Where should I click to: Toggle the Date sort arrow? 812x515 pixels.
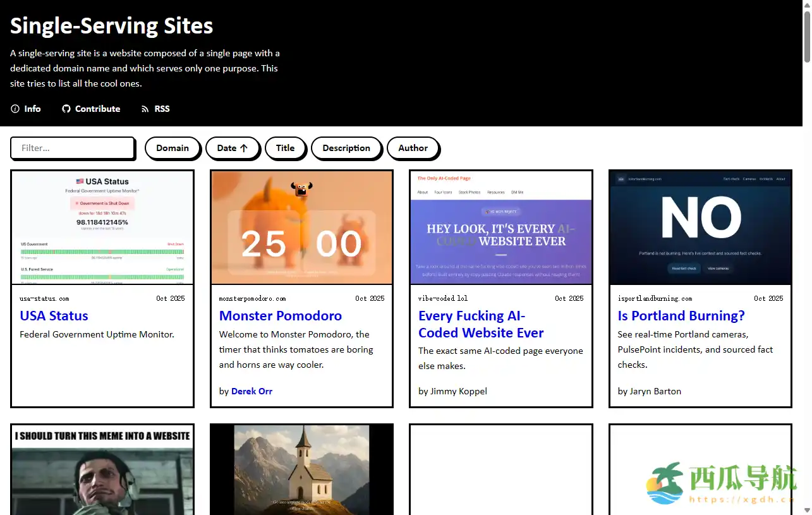click(244, 148)
